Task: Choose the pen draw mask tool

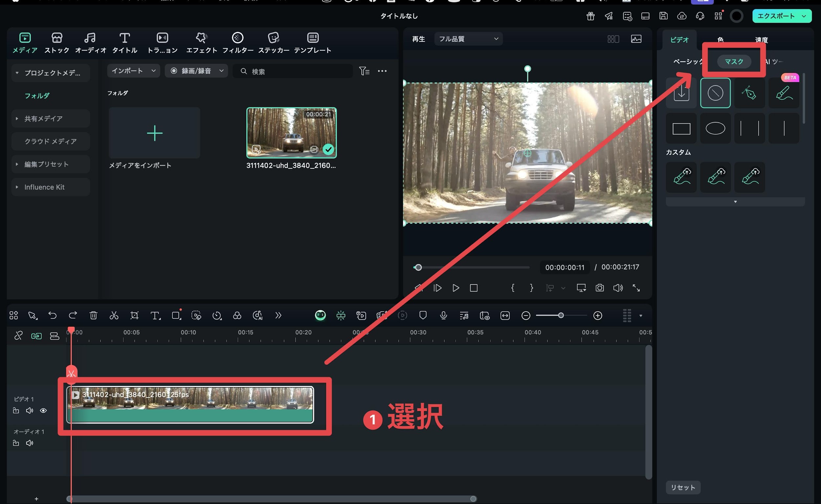Action: point(749,93)
